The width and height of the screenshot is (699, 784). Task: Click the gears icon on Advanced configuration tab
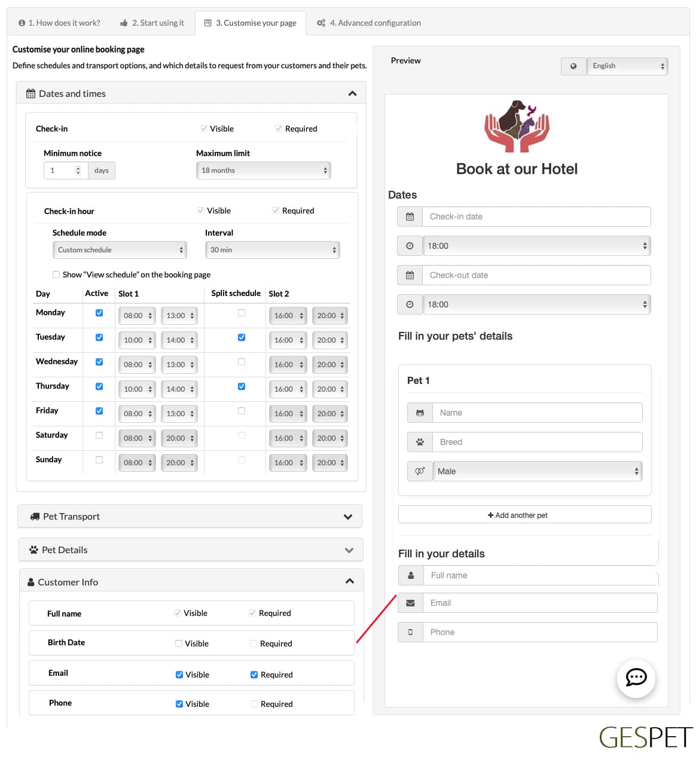(x=321, y=23)
